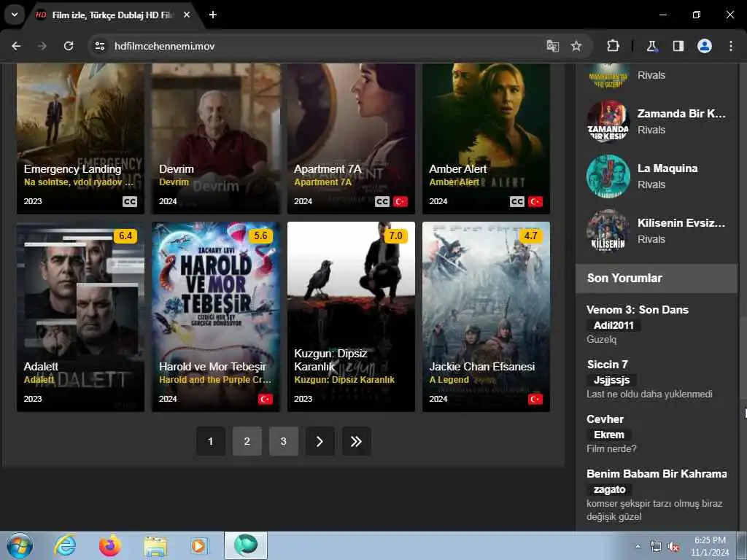
Task: Click the Adil2011 username tag
Action: point(614,325)
